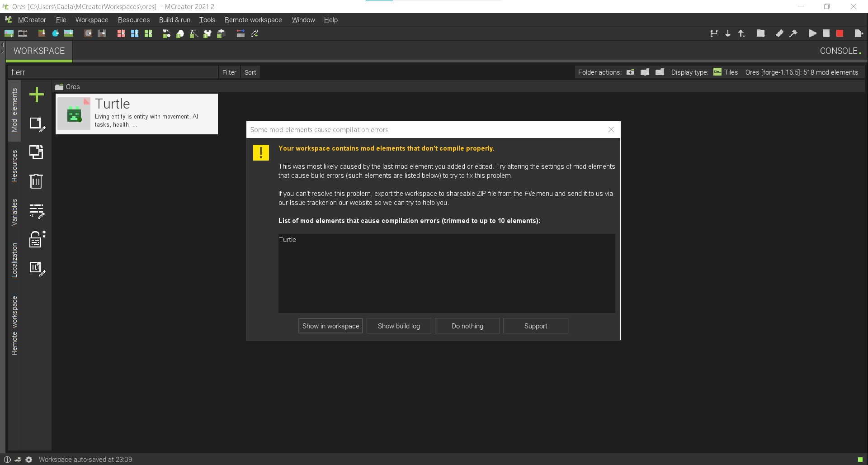Image resolution: width=868 pixels, height=465 pixels.
Task: Click the Show build log button
Action: [x=399, y=326]
